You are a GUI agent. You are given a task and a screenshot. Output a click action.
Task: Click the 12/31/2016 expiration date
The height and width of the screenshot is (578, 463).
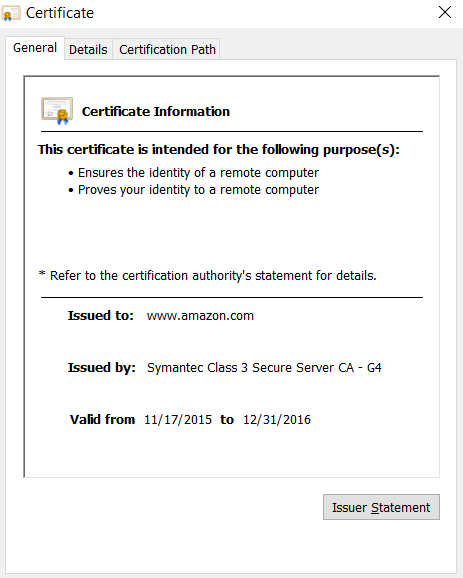pos(277,419)
